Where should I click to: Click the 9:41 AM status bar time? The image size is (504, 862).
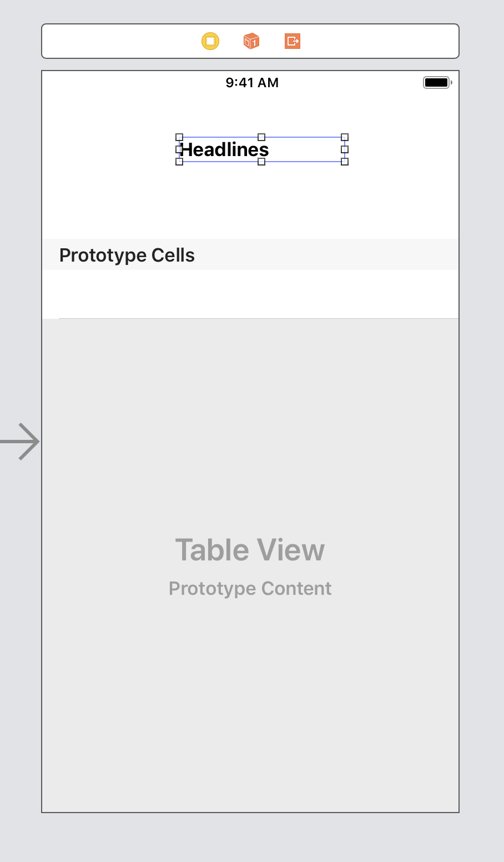coord(252,83)
